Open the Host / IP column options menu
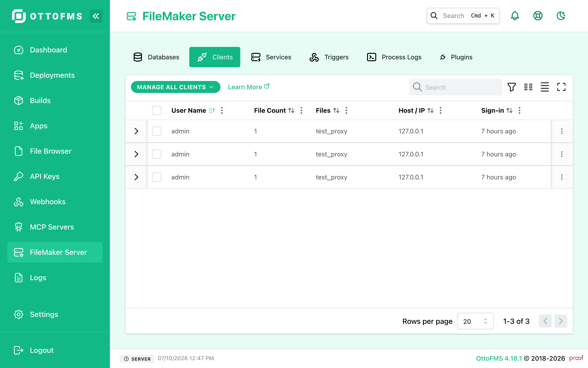This screenshot has height=368, width=588. click(441, 110)
